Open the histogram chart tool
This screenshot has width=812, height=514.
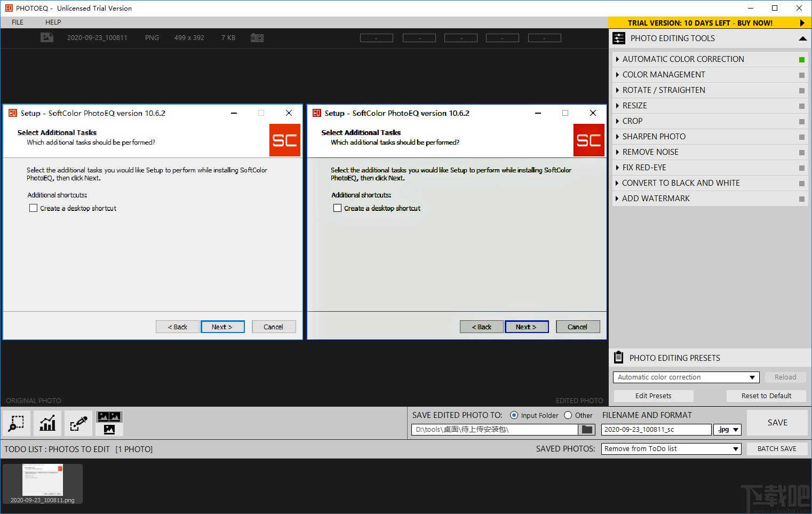[47, 423]
